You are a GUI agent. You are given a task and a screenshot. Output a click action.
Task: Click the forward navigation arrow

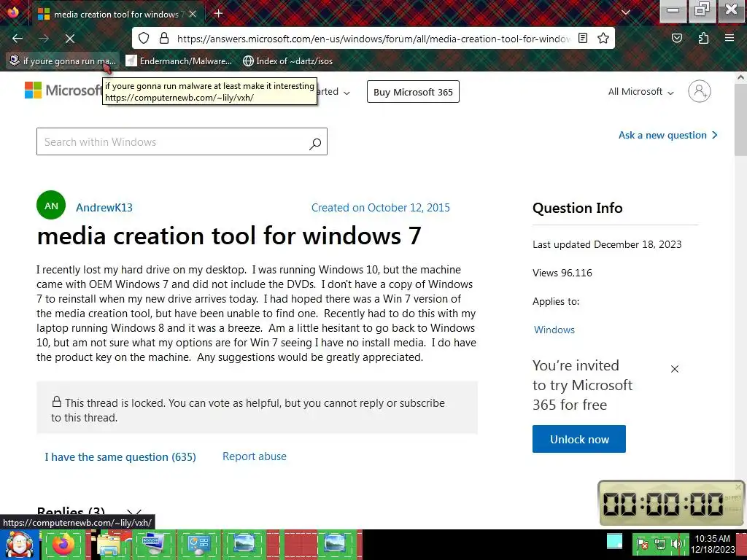44,38
